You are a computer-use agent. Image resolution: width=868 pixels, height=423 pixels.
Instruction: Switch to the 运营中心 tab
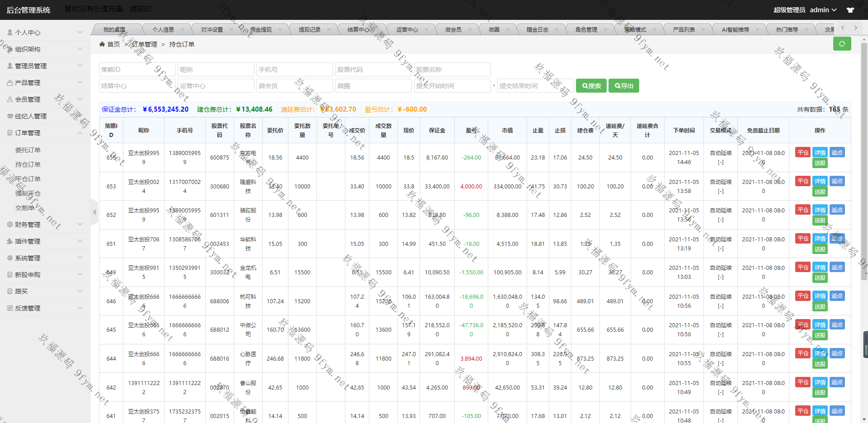(407, 30)
